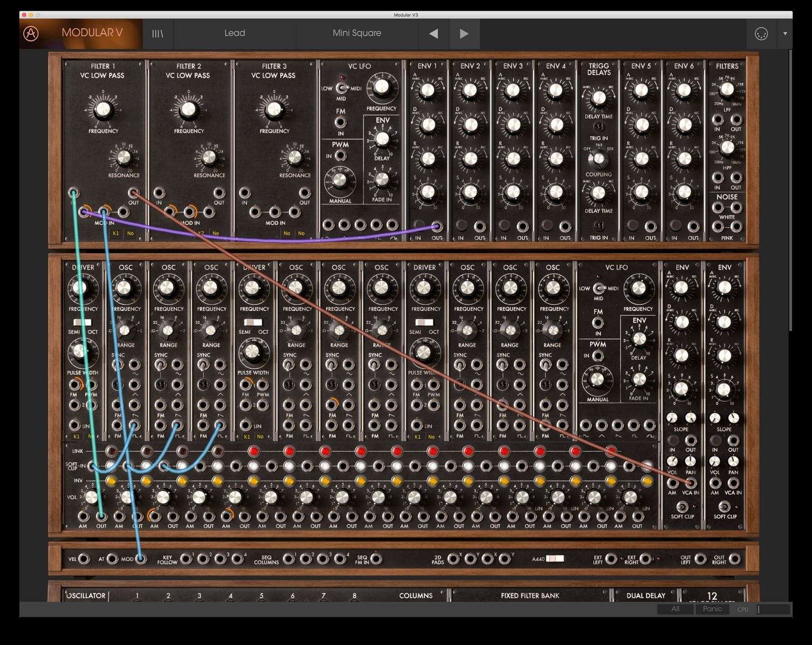Click the previous preset arrow
The width and height of the screenshot is (812, 645).
433,33
